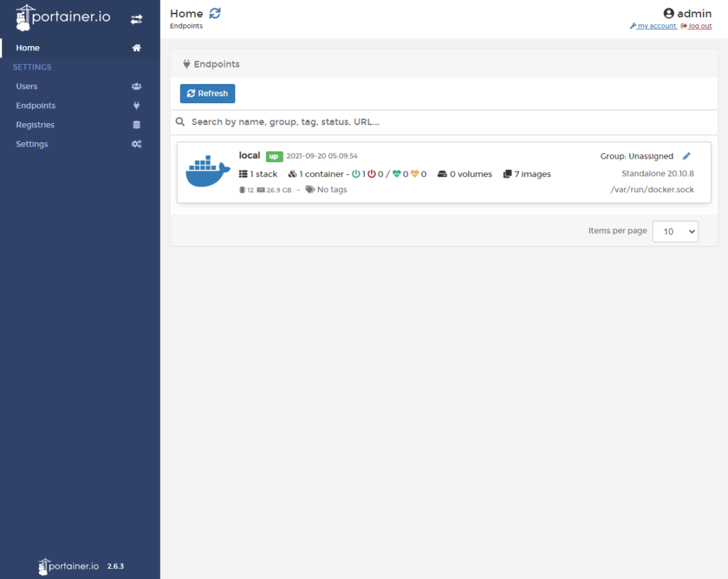Open the my account link
Image resolution: width=728 pixels, height=579 pixels.
653,26
